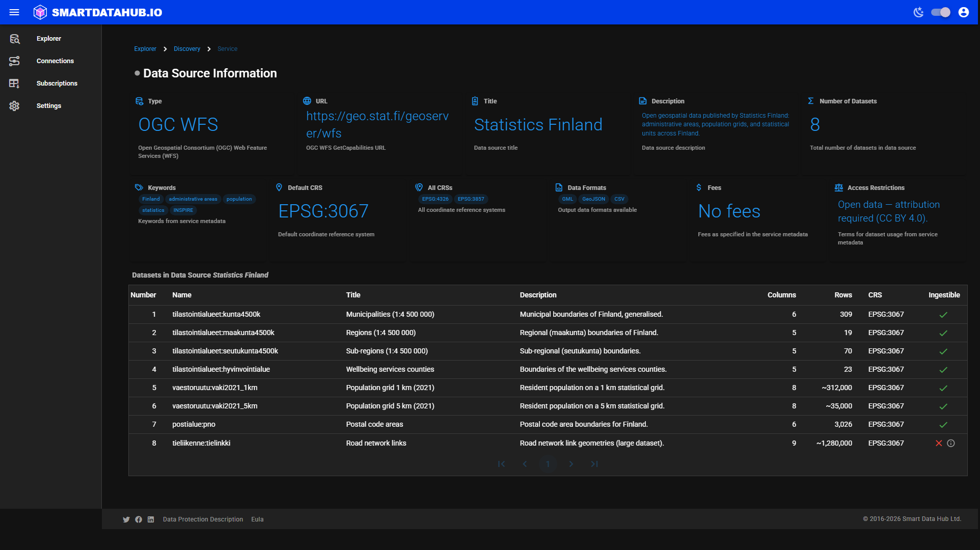Click the All CRSs pin icon
The image size is (980, 550).
click(x=419, y=187)
